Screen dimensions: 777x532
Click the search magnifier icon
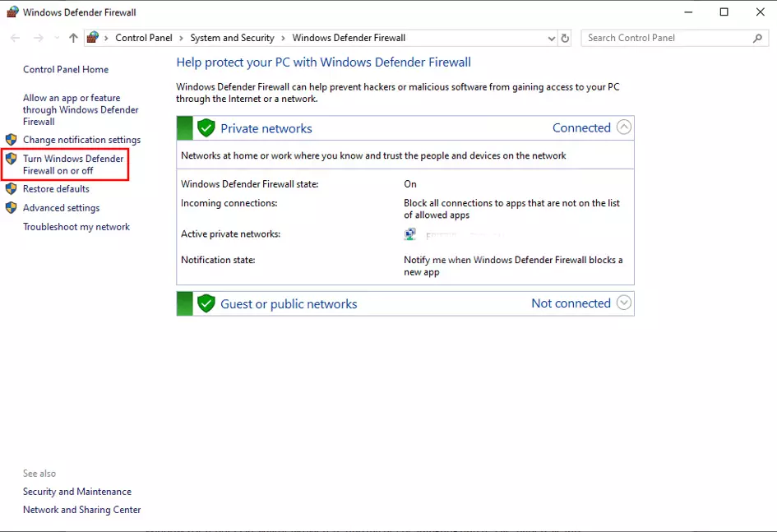coord(758,38)
